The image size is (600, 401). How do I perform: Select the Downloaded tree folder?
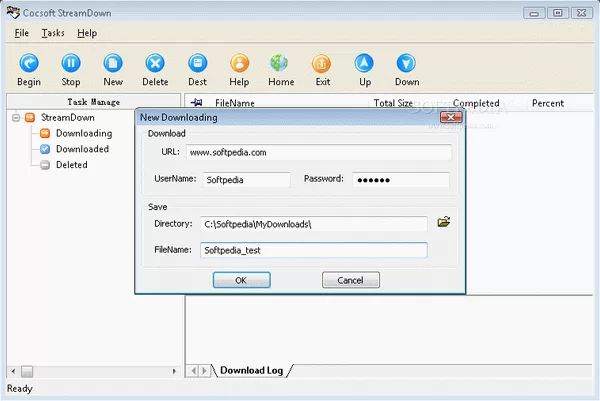click(75, 149)
